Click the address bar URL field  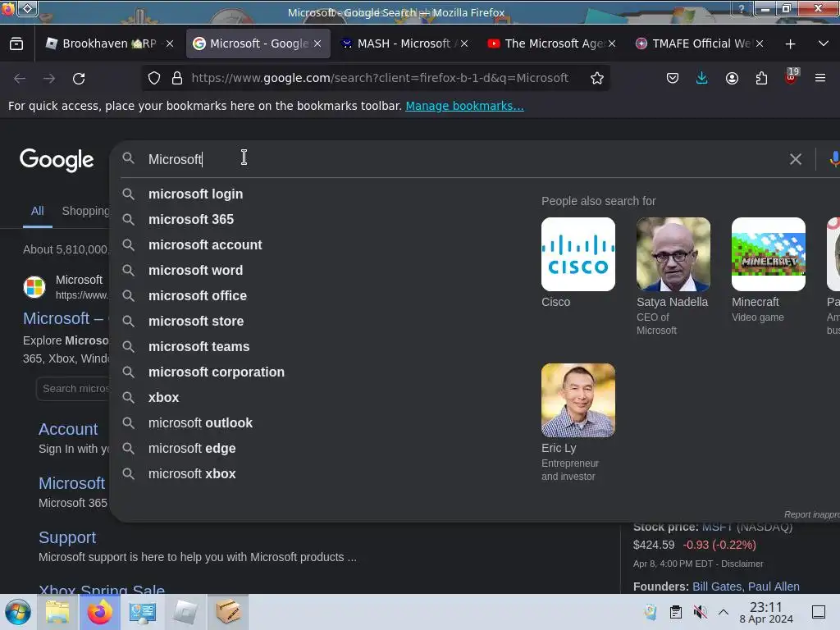pyautogui.click(x=380, y=78)
